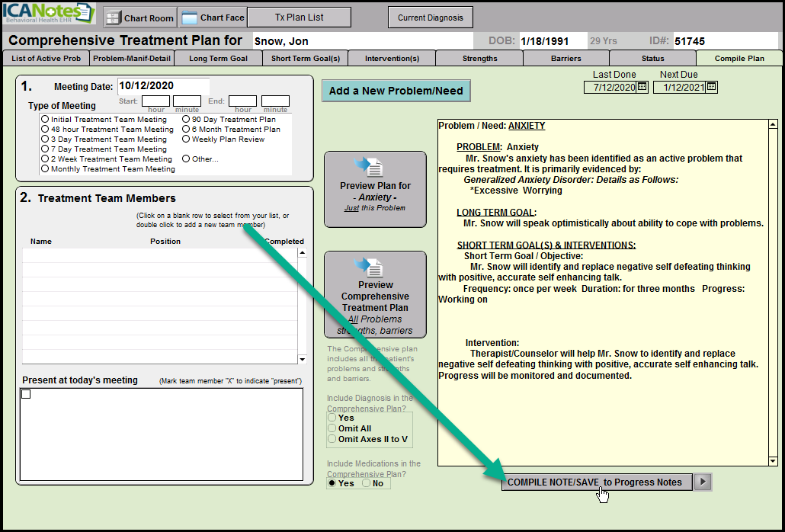785x532 pixels.
Task: Click the Meeting Date field
Action: coord(162,86)
